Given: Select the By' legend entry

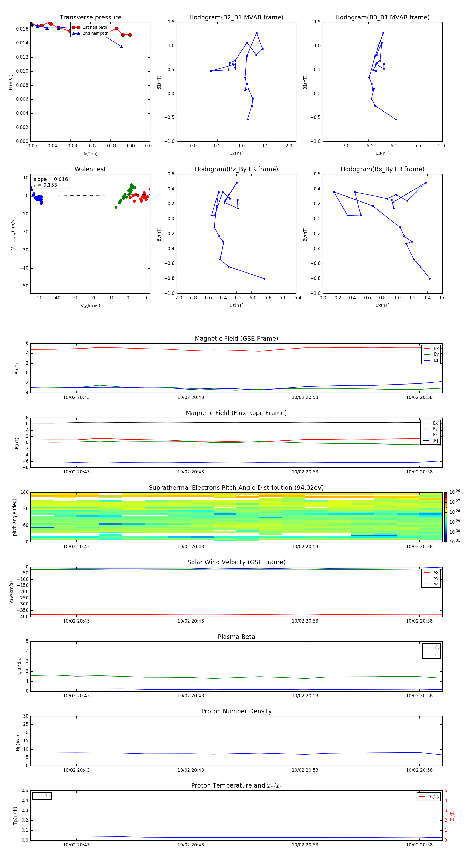Looking at the screenshot, I should (x=431, y=429).
